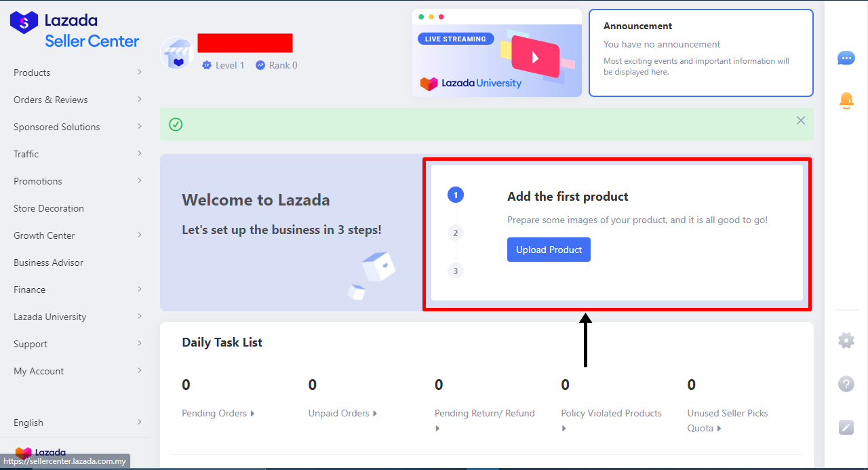Click the Rank 0 badge icon
The image size is (868, 470).
[260, 65]
